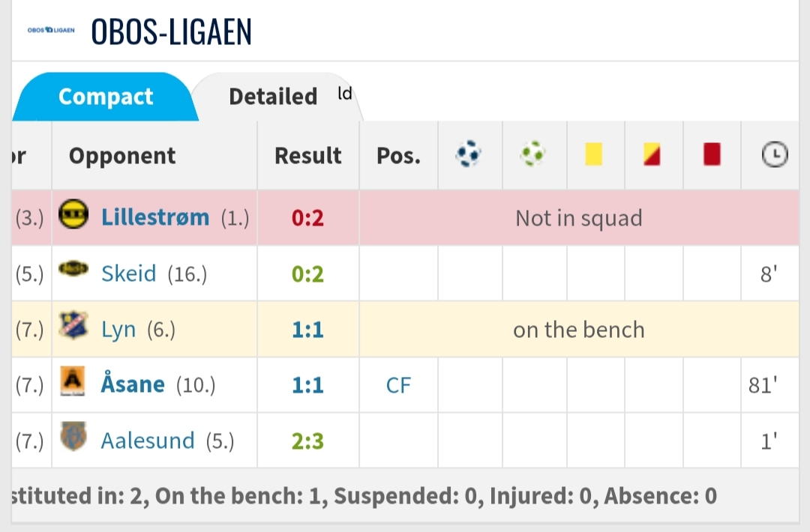
Task: Open the Lillestrøm club crest
Action: tap(73, 214)
